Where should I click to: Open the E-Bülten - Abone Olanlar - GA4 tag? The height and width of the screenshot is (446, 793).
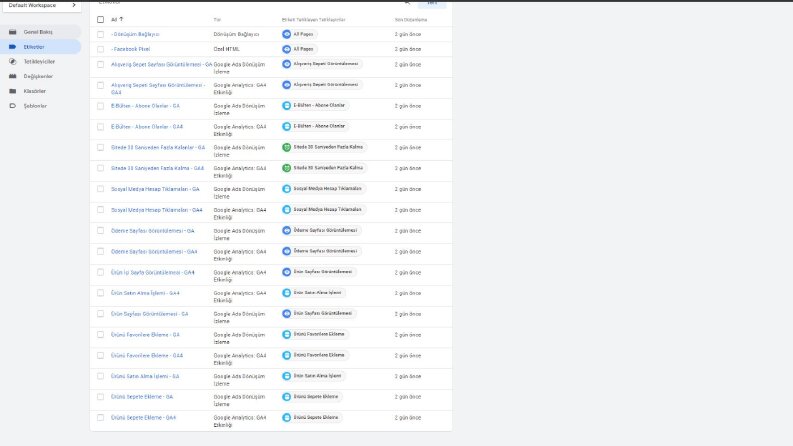tap(147, 127)
